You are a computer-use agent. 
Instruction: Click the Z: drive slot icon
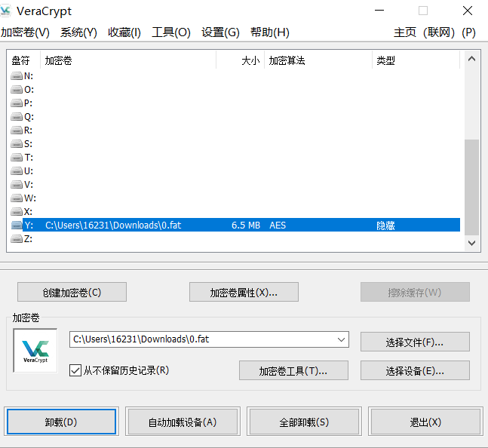(17, 238)
